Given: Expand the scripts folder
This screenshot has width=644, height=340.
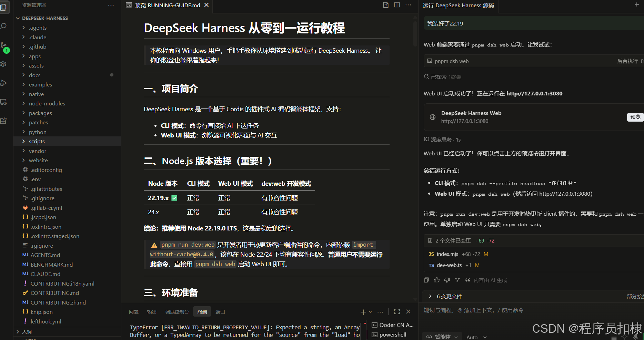Looking at the screenshot, I should coord(37,142).
